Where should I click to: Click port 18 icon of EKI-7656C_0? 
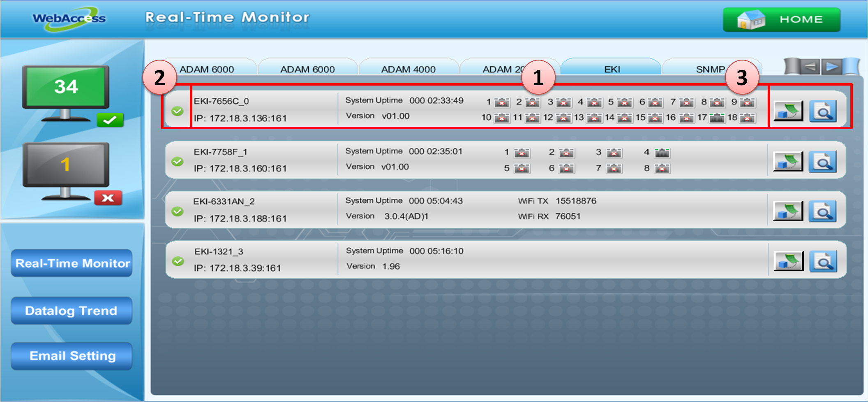click(748, 118)
